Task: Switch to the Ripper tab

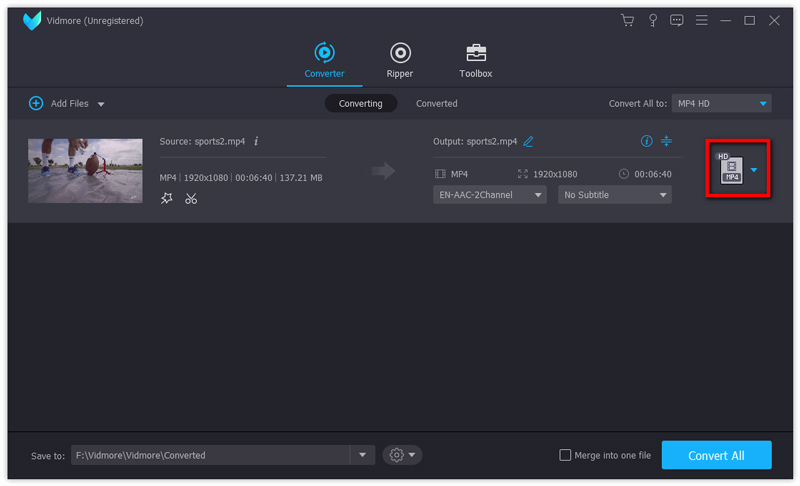Action: point(400,60)
